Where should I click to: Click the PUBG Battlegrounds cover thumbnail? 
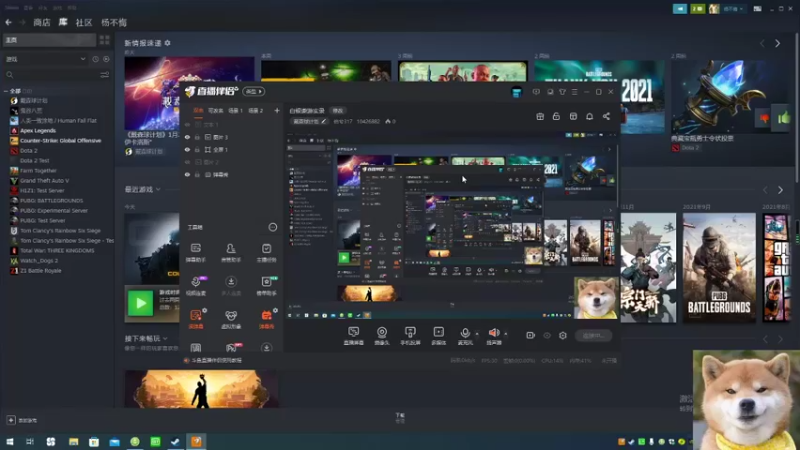719,267
